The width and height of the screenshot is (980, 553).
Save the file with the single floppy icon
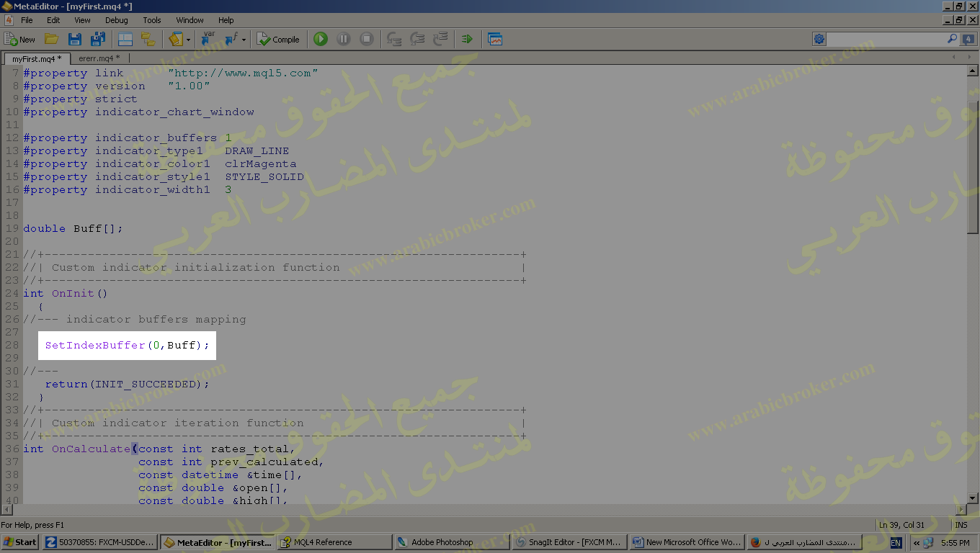click(74, 39)
